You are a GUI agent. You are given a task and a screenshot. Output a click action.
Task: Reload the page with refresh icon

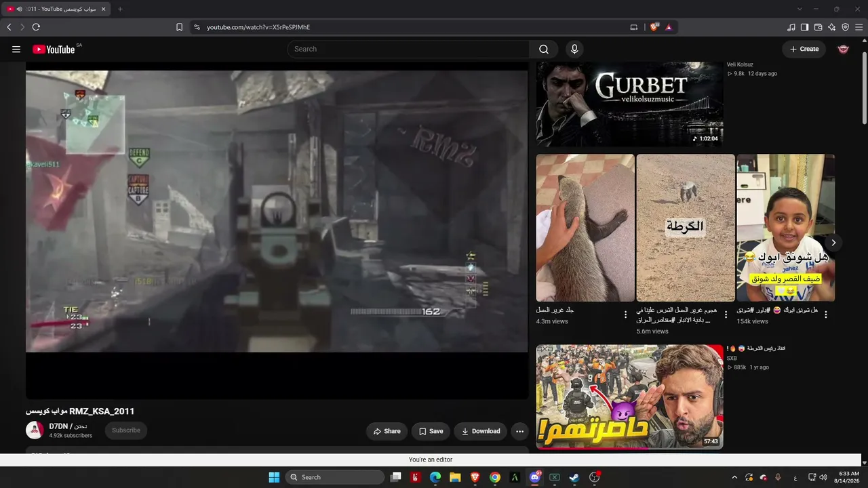[36, 27]
